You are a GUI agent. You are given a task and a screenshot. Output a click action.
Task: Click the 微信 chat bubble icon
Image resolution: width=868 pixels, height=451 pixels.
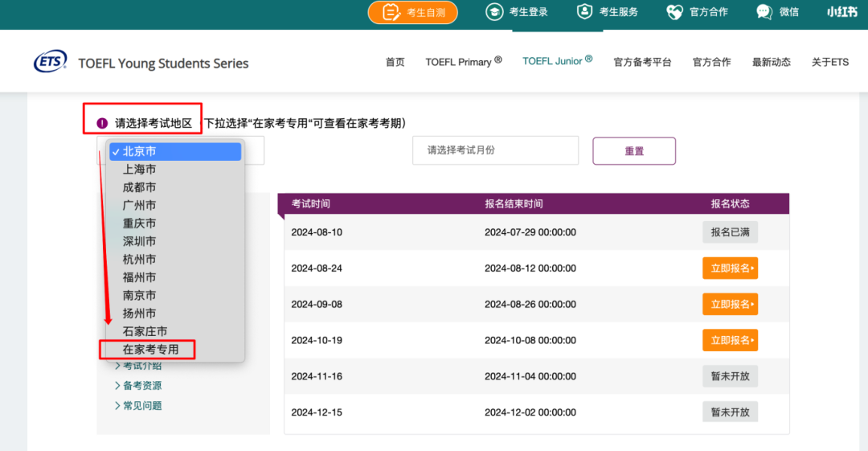tap(764, 11)
